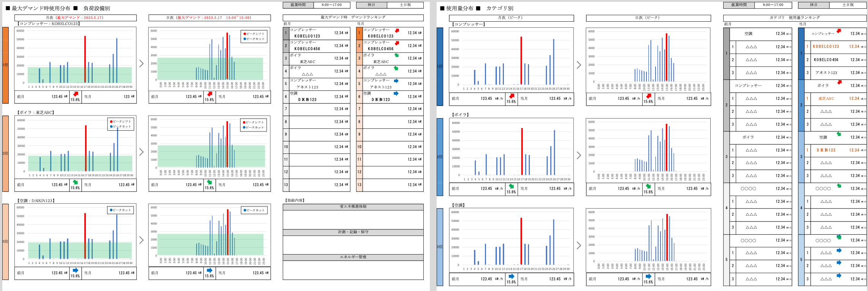Click blue arrow under category 空調 monthly peak chart
This screenshot has width=868, height=291.
[x=512, y=276]
